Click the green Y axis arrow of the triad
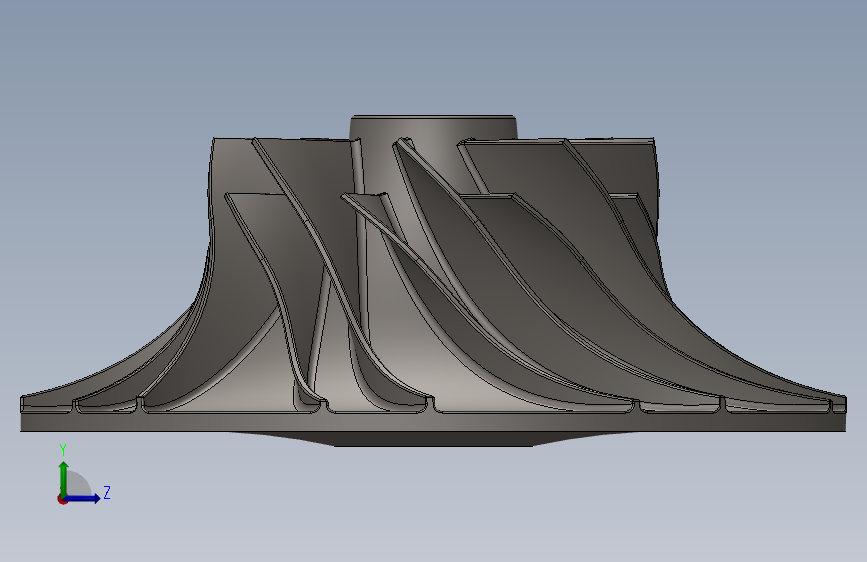The width and height of the screenshot is (867, 562). click(64, 479)
